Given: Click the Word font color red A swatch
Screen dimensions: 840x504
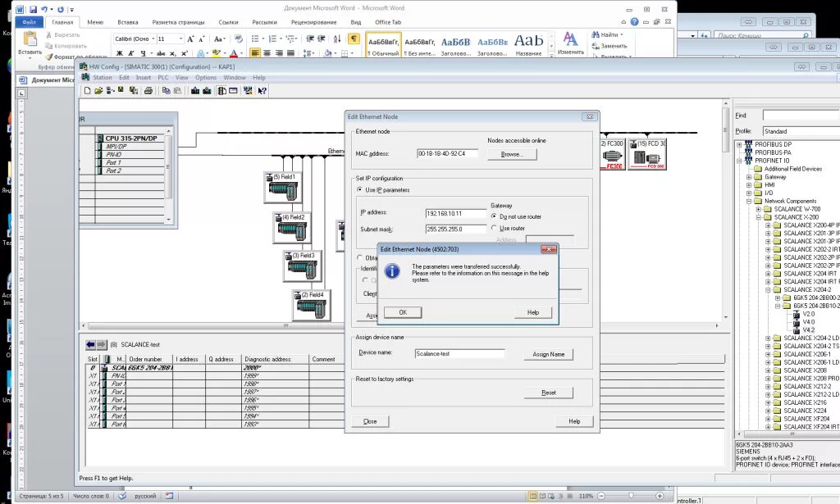Looking at the screenshot, I should tap(233, 53).
